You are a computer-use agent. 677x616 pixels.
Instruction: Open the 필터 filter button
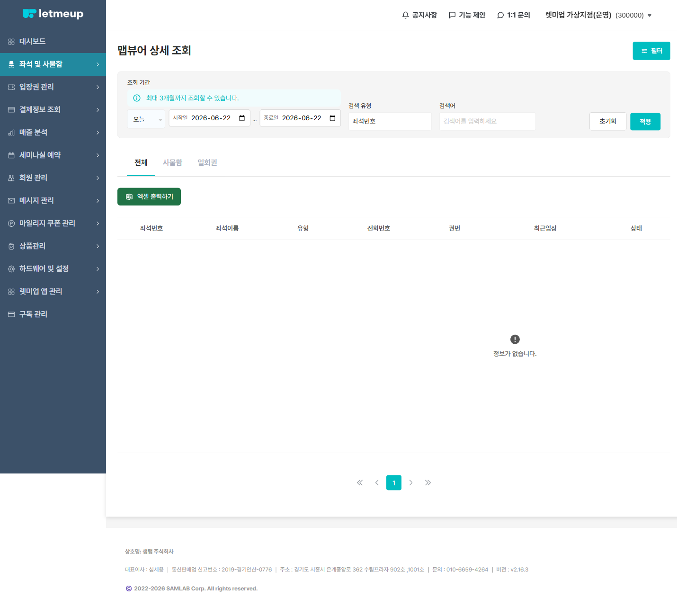point(651,51)
